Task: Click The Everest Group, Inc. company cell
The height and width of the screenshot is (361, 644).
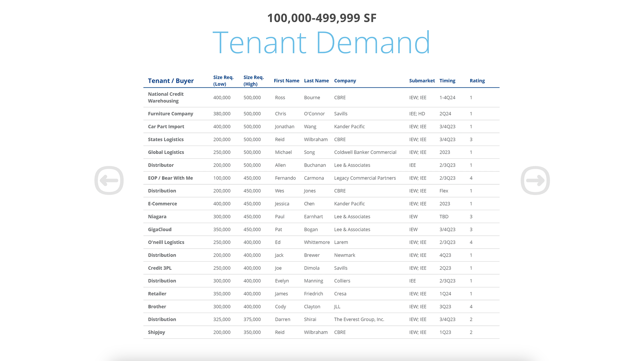Action: coord(359,319)
